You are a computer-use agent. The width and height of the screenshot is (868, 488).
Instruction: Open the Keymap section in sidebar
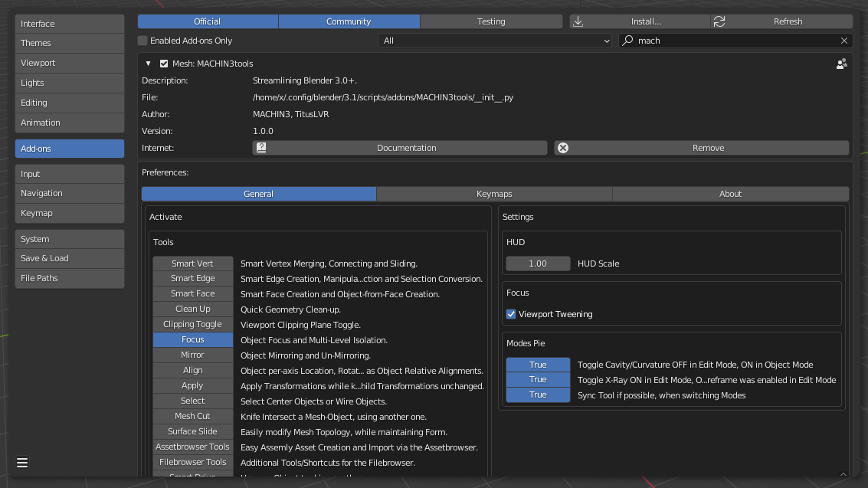tap(70, 213)
